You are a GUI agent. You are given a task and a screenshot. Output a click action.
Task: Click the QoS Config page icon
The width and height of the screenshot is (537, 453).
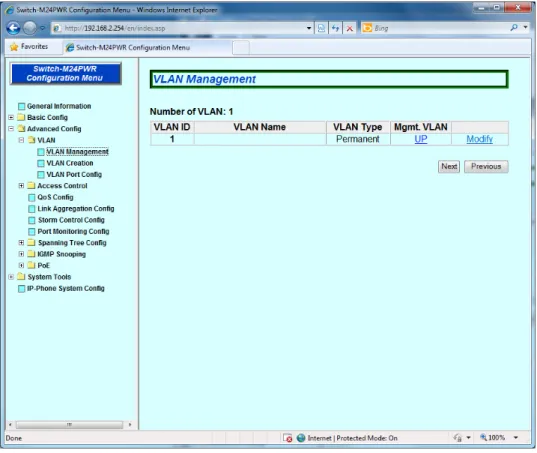(x=32, y=198)
